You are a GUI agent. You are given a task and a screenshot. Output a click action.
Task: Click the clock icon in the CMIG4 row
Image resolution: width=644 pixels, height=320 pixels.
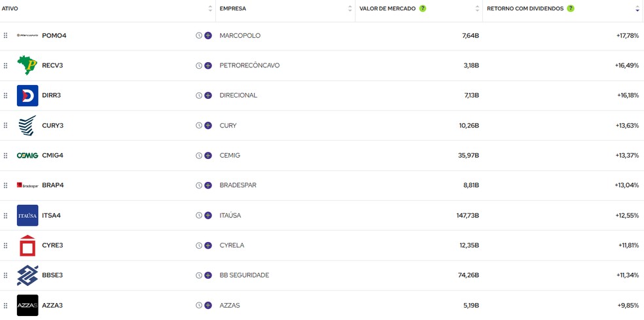(x=199, y=156)
